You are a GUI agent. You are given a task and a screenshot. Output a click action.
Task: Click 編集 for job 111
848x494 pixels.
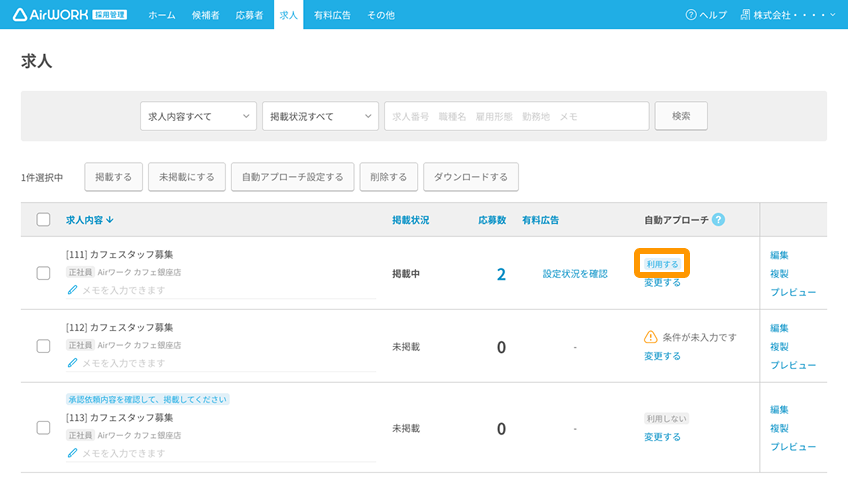pos(779,255)
